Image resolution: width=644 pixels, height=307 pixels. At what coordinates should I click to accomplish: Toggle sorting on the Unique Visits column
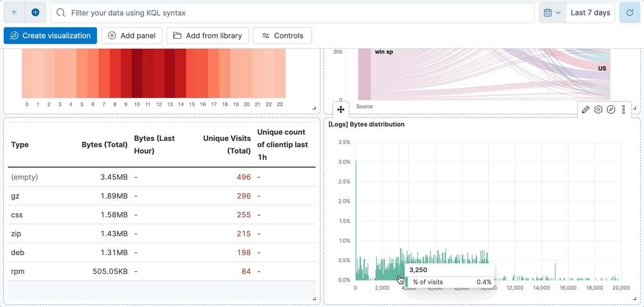pyautogui.click(x=227, y=145)
